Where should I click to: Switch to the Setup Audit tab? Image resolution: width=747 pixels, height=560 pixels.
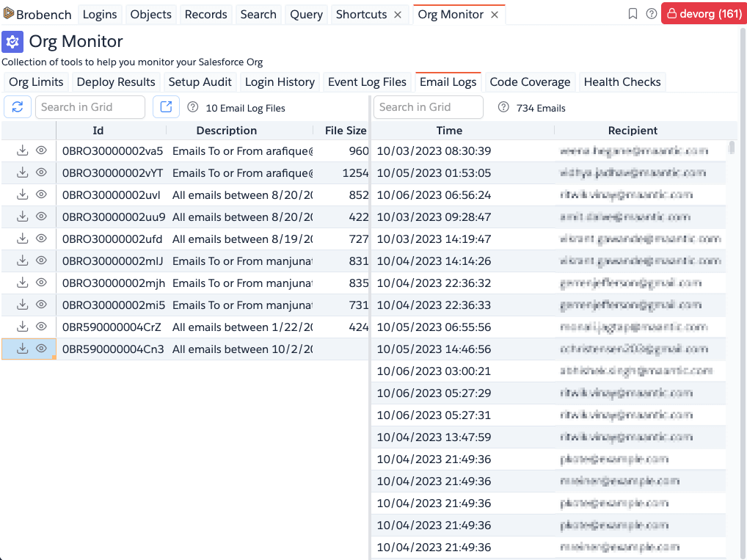(x=200, y=82)
